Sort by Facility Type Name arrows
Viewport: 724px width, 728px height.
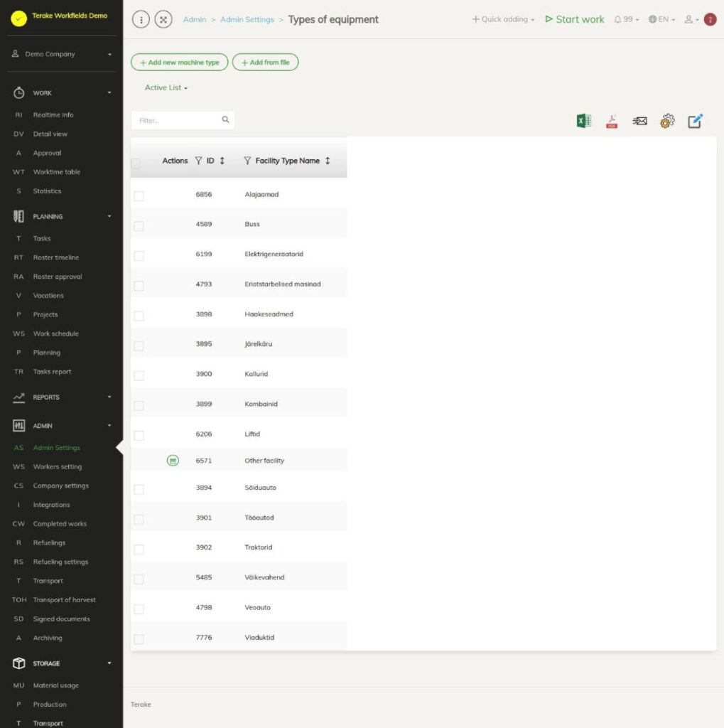pos(328,161)
